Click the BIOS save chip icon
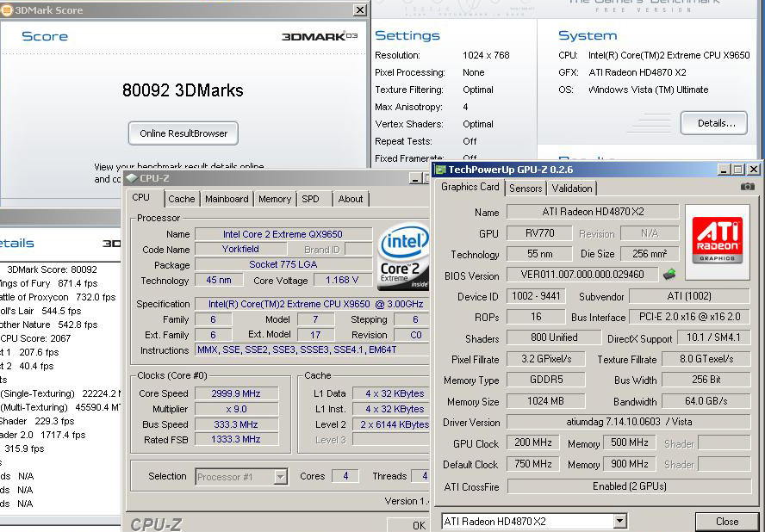765x532 pixels. click(669, 275)
